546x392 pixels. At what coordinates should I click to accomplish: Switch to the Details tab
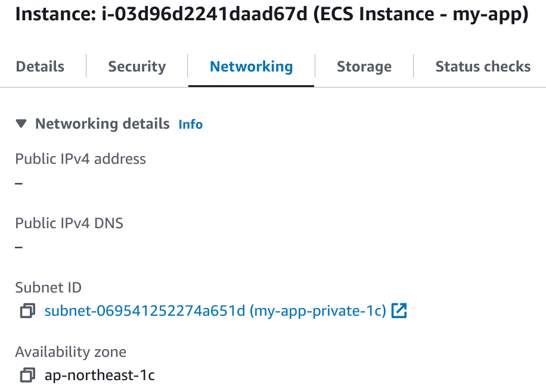(40, 66)
